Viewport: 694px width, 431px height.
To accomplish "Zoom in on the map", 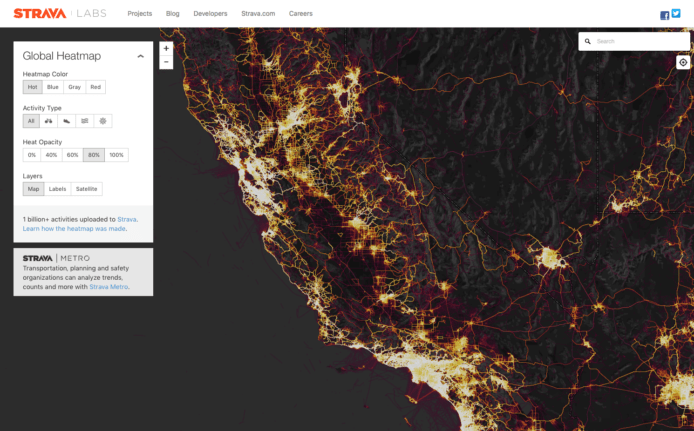I will [x=166, y=48].
